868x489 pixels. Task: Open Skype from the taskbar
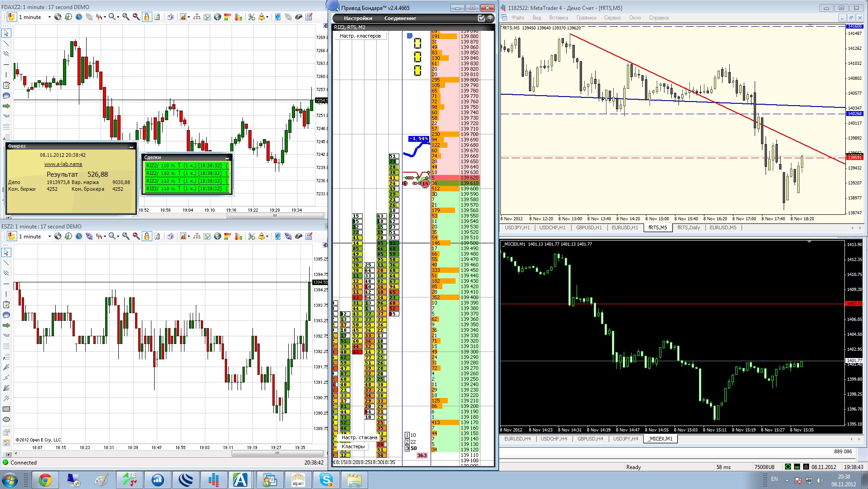coord(326,480)
